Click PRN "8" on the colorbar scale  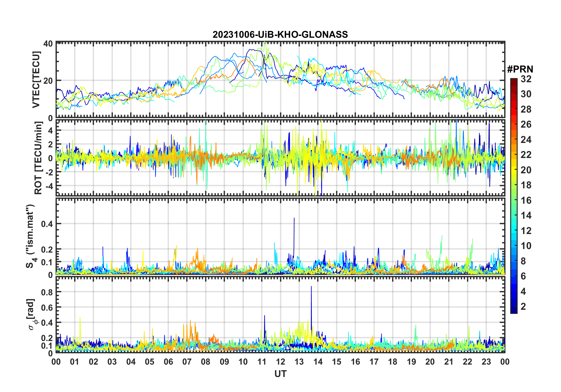524,261
